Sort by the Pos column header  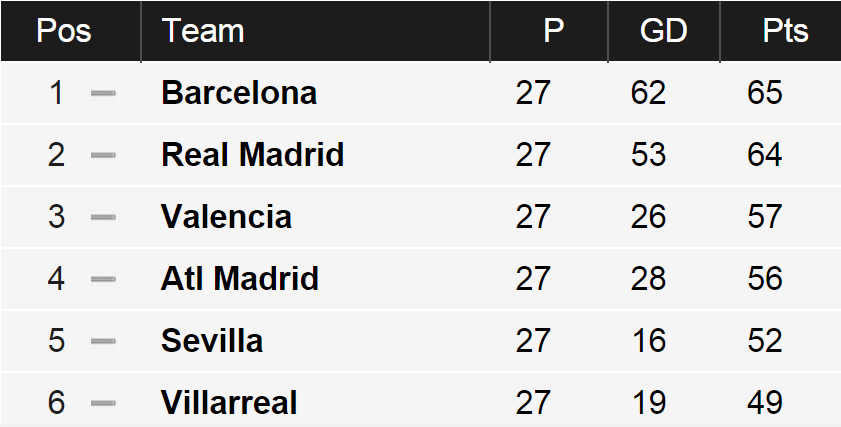pos(63,31)
